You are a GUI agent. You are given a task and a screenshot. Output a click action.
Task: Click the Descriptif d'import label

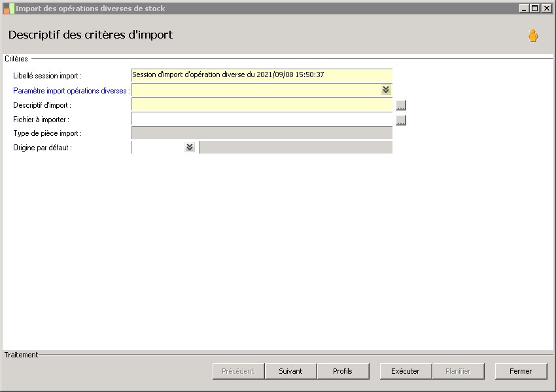42,105
